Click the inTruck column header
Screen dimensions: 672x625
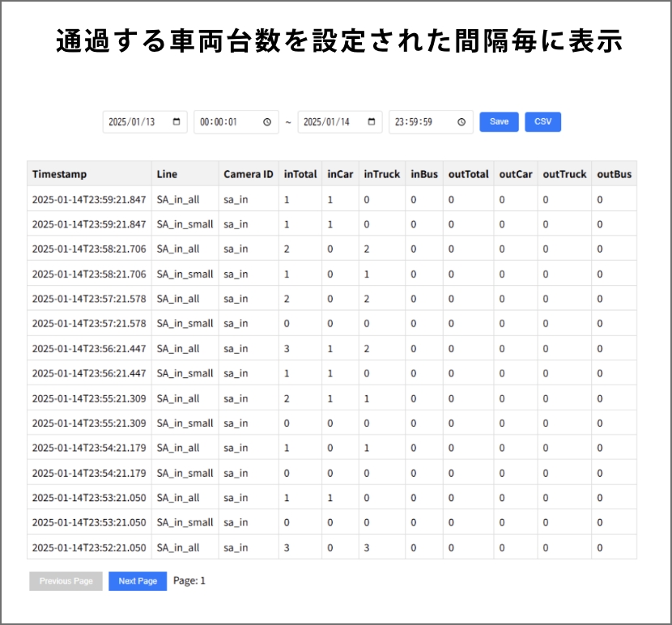pos(382,174)
